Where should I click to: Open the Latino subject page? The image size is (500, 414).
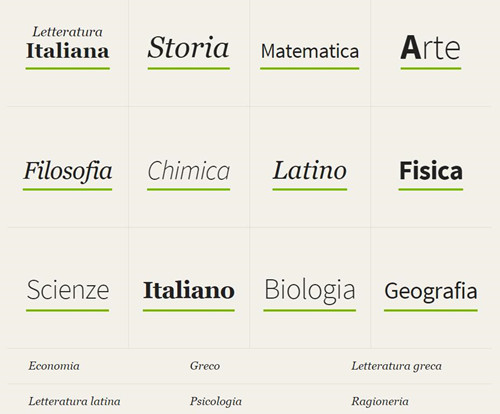click(x=310, y=170)
